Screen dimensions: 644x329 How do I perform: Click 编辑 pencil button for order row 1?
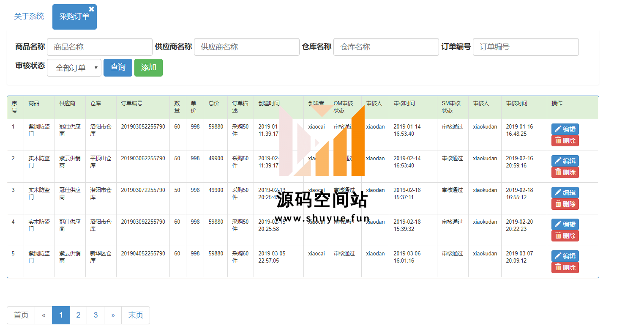click(x=565, y=129)
